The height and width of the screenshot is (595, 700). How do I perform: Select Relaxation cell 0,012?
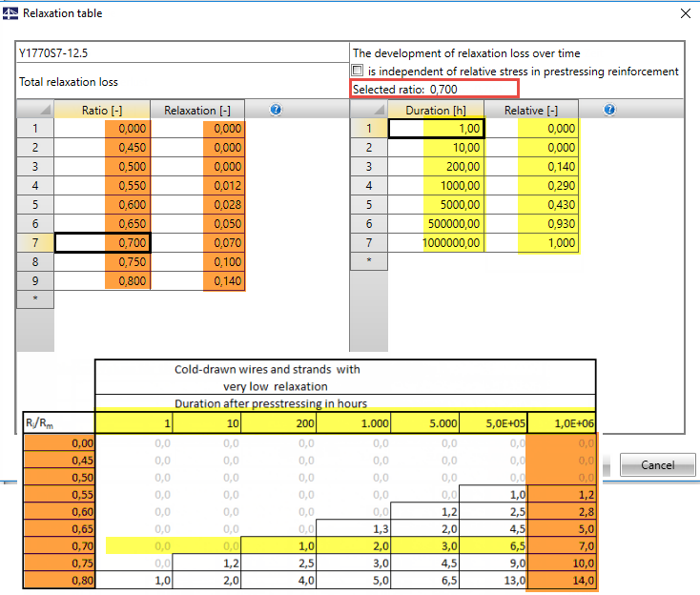tap(197, 186)
